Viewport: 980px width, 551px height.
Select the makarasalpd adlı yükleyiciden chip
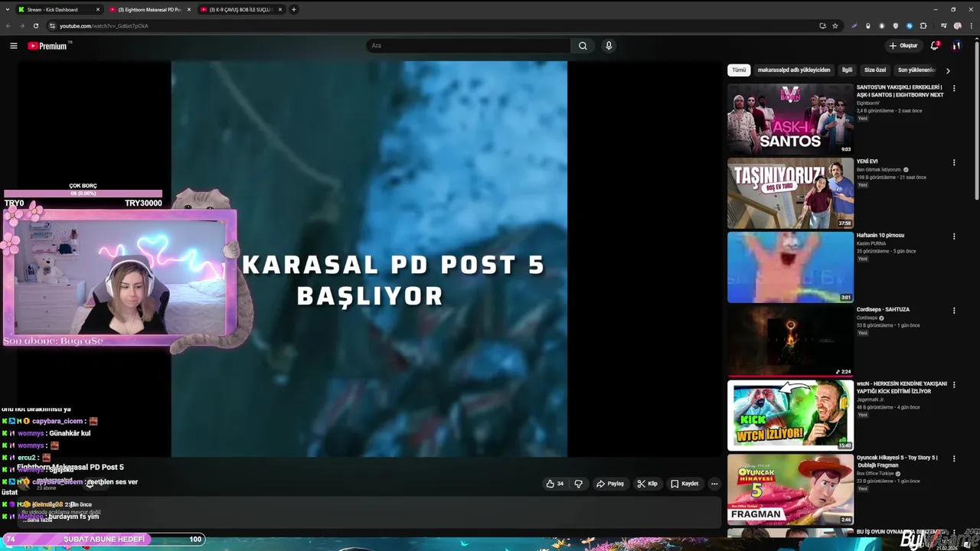coord(794,70)
